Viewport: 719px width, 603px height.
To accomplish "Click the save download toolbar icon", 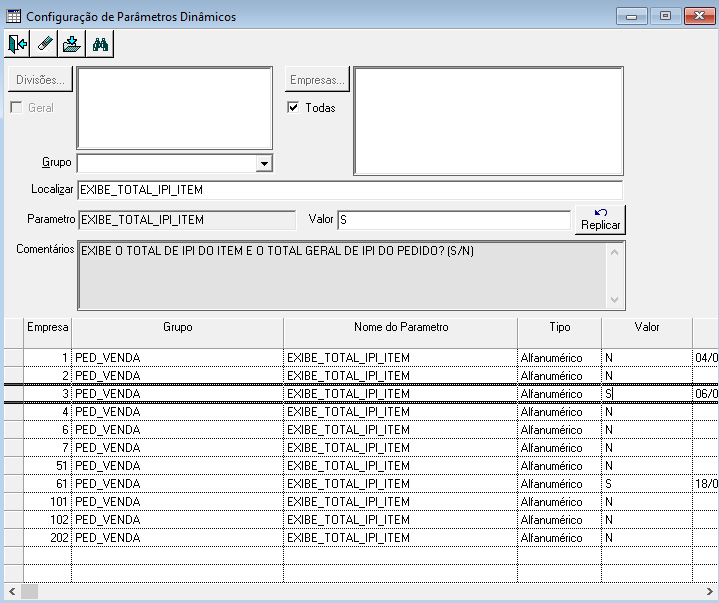I will click(x=72, y=44).
